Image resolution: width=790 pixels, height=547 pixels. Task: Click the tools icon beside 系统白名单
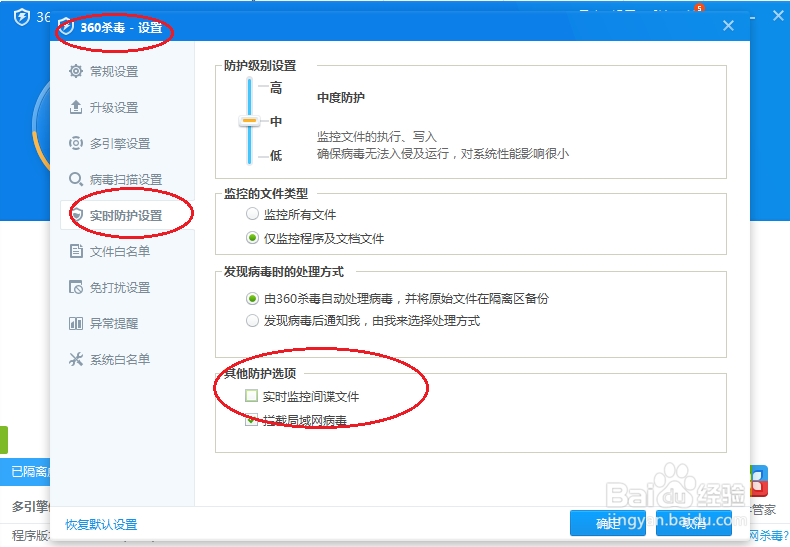point(76,359)
